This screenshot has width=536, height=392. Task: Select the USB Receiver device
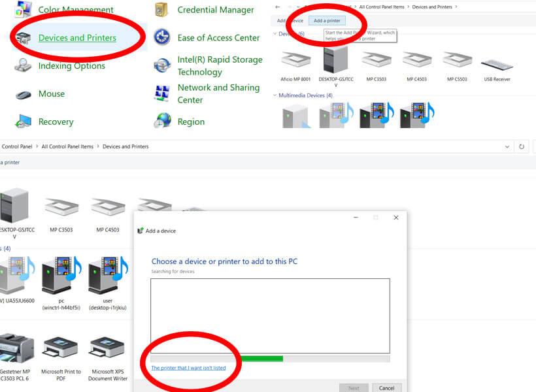point(495,67)
